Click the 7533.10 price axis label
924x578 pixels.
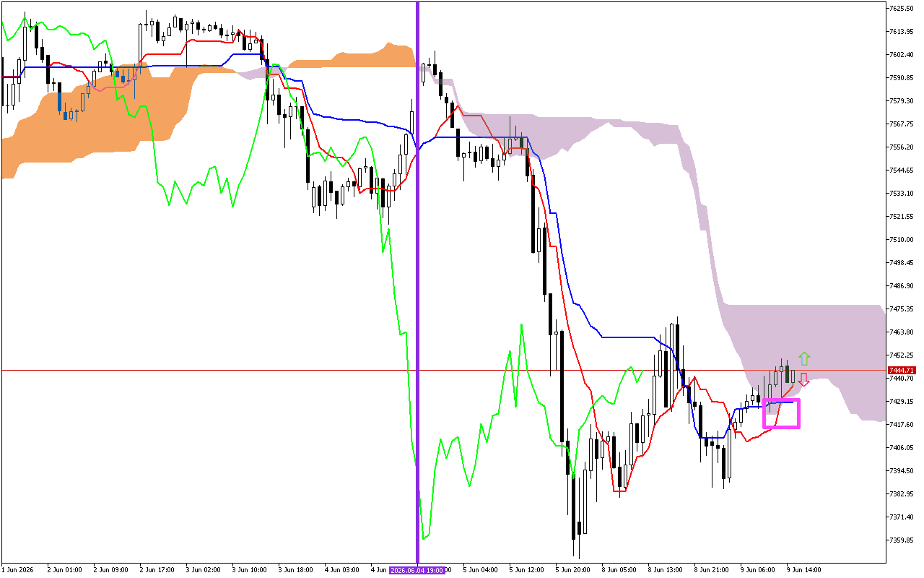click(x=902, y=193)
